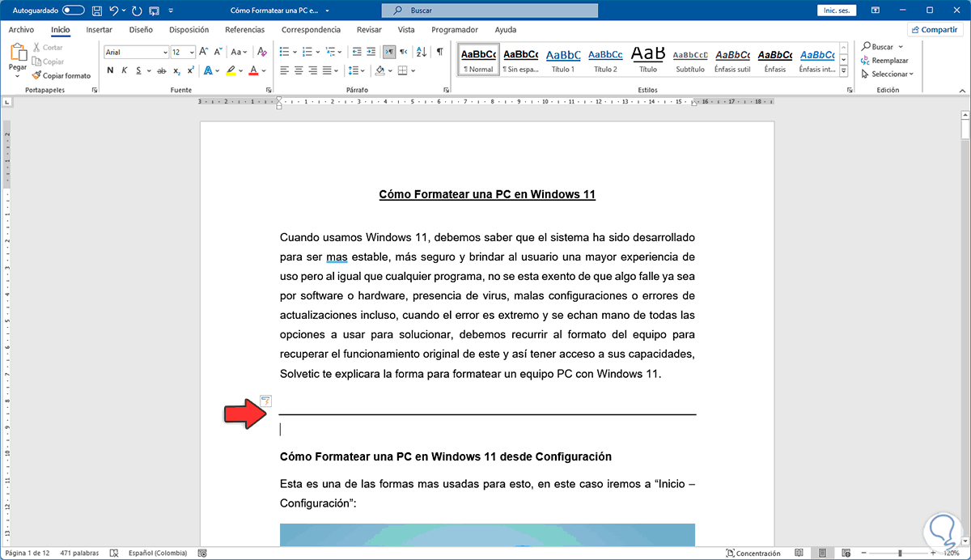
Task: Switch to the Programador tab
Action: 455,29
